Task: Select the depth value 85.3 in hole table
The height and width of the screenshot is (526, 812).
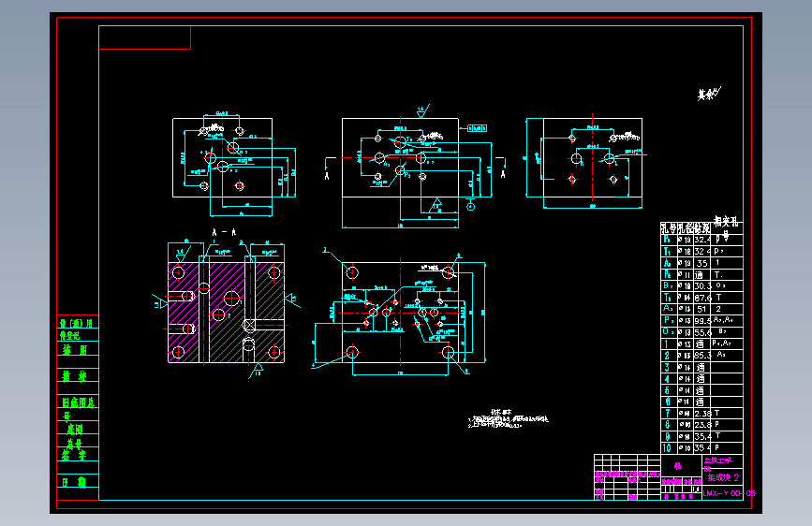Action: 702,356
